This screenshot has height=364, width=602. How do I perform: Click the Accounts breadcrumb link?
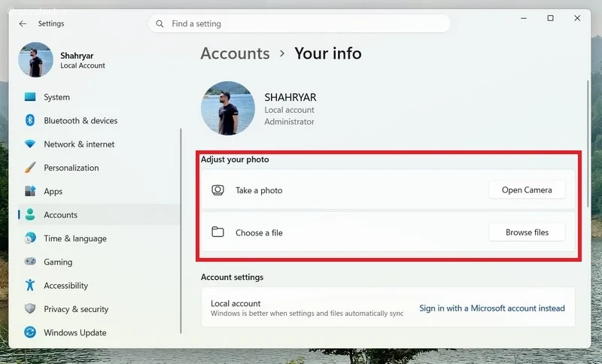pyautogui.click(x=235, y=53)
